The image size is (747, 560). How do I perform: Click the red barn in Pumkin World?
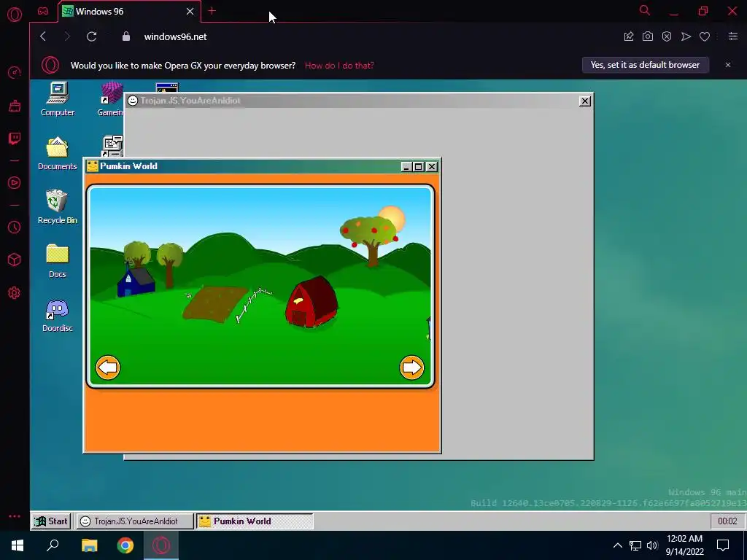311,302
